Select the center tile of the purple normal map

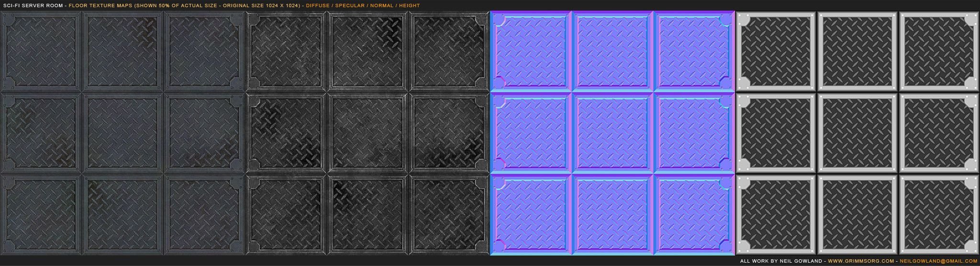[612, 133]
